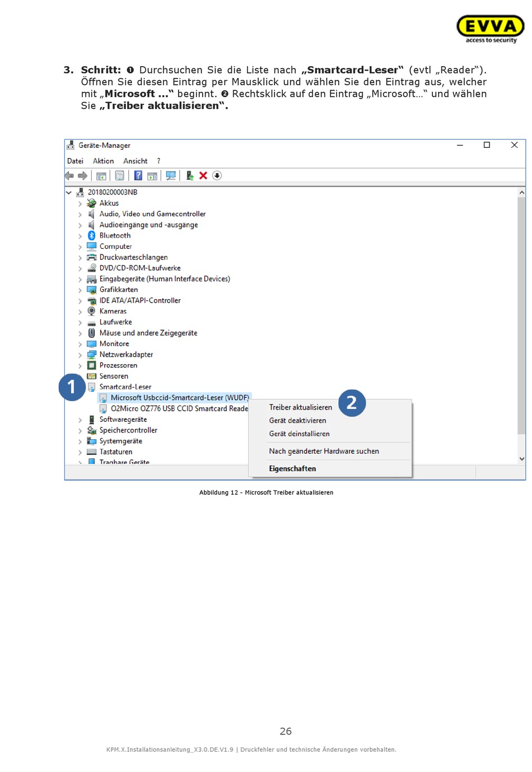Choose Nach geänderter Hardware suchen
Viewport: 532px width, 772px height.
[x=324, y=452]
